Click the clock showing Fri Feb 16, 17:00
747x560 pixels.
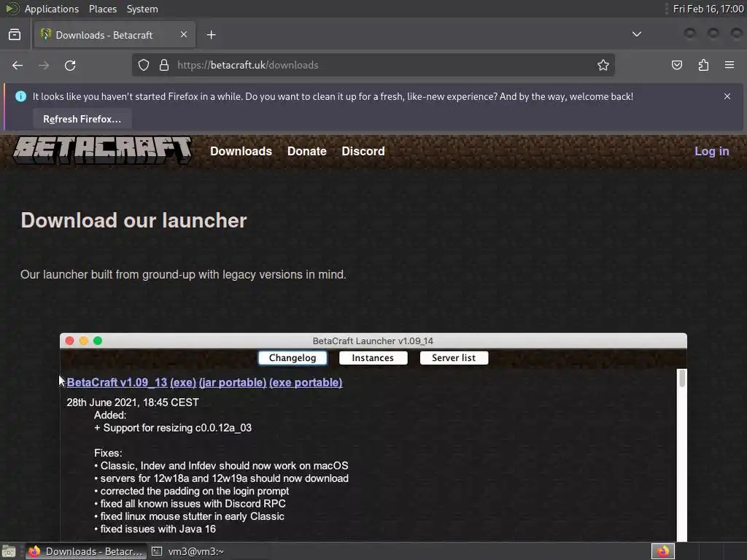point(708,9)
